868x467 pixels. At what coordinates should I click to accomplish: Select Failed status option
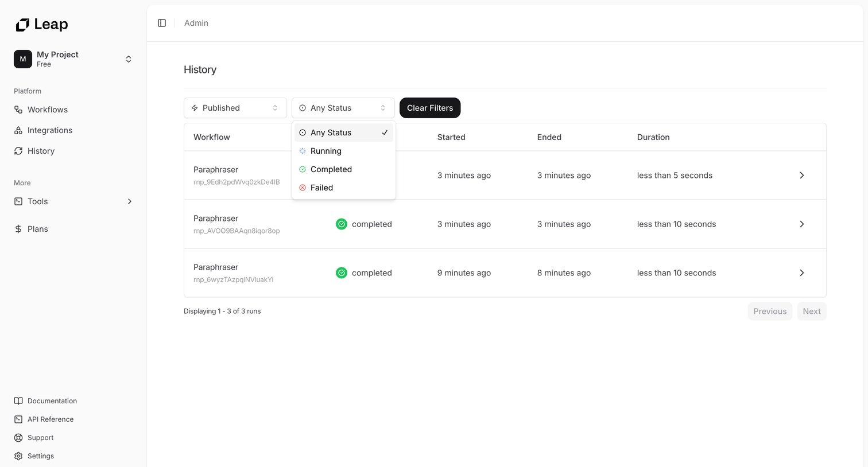(x=344, y=188)
